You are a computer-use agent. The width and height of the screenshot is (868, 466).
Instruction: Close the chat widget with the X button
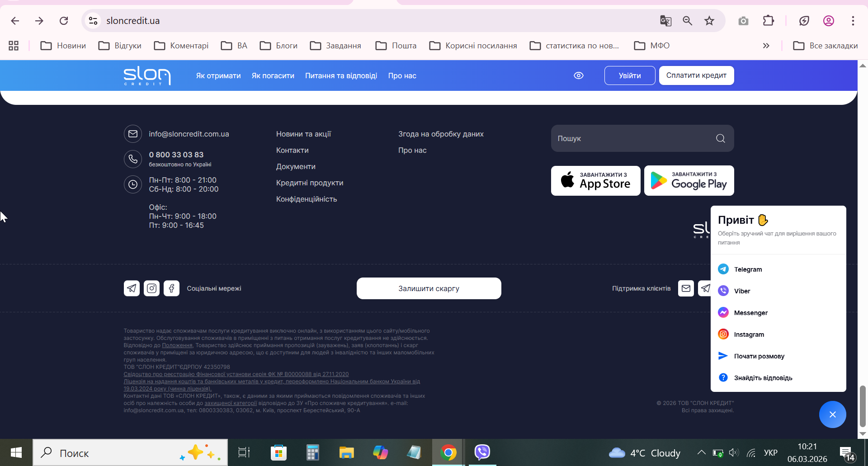coord(833,414)
